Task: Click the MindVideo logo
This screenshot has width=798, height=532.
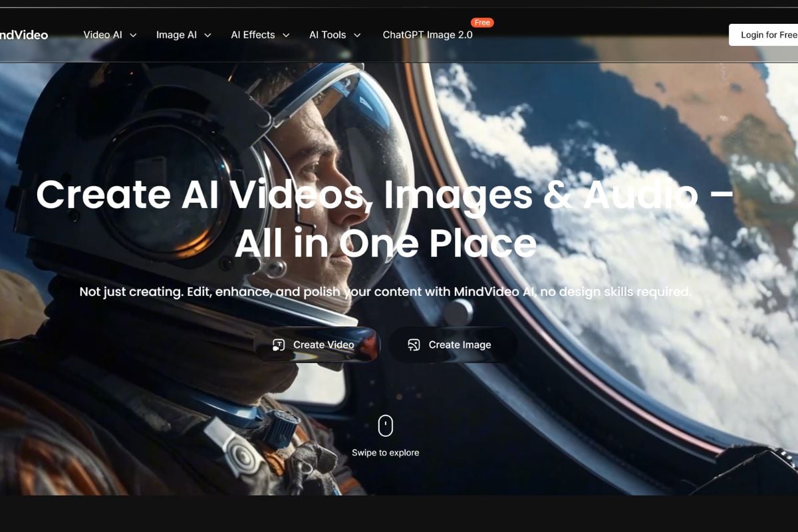Action: point(24,35)
